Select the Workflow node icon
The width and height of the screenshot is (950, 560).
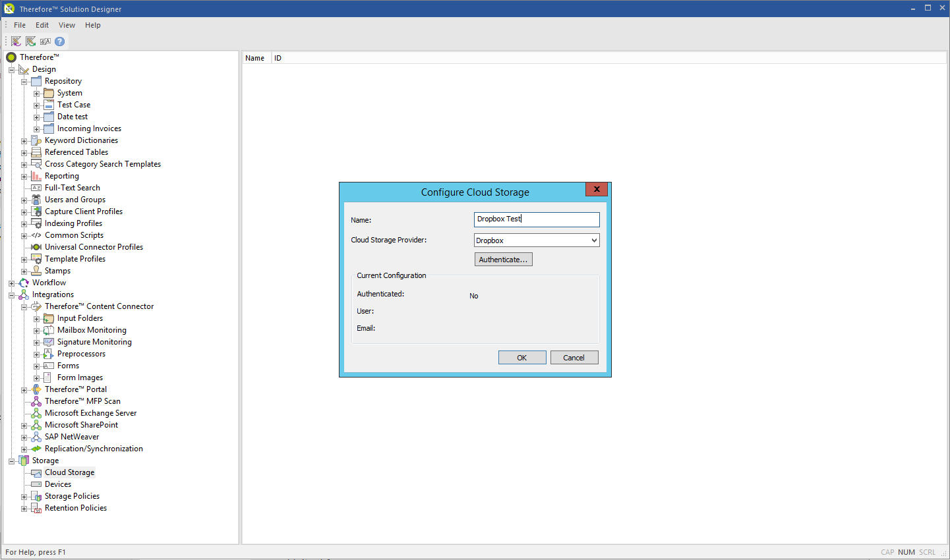(25, 282)
